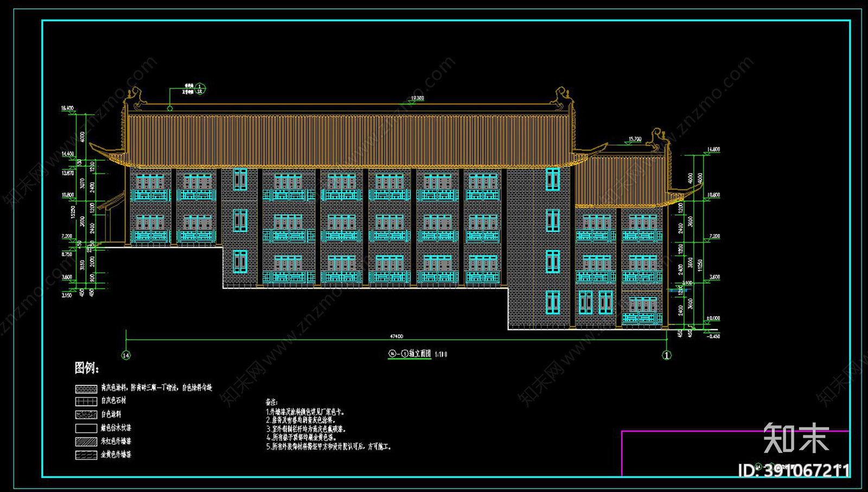
Task: Click the 14.400 elevation label
Action: pos(67,154)
